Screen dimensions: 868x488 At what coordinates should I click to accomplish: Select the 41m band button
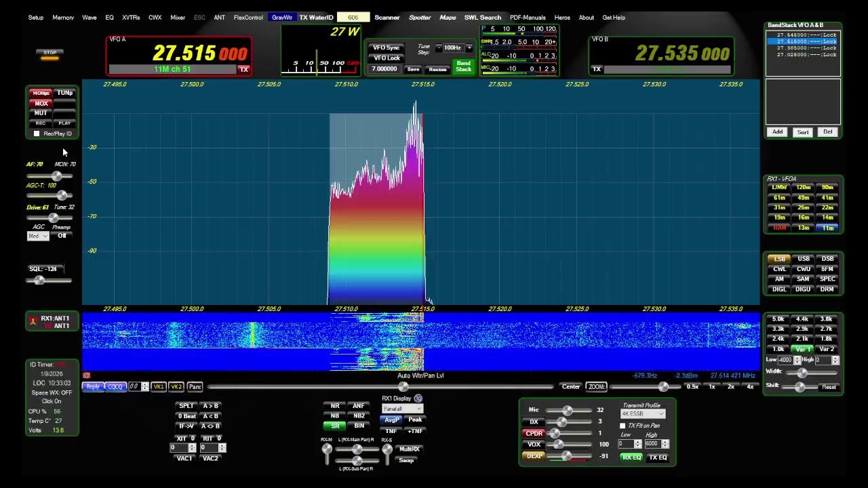pyautogui.click(x=828, y=197)
